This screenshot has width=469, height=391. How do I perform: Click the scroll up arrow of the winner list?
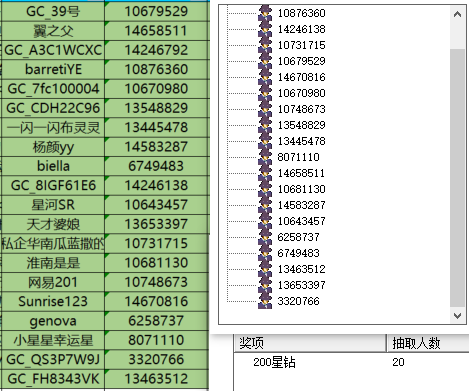coord(458,14)
